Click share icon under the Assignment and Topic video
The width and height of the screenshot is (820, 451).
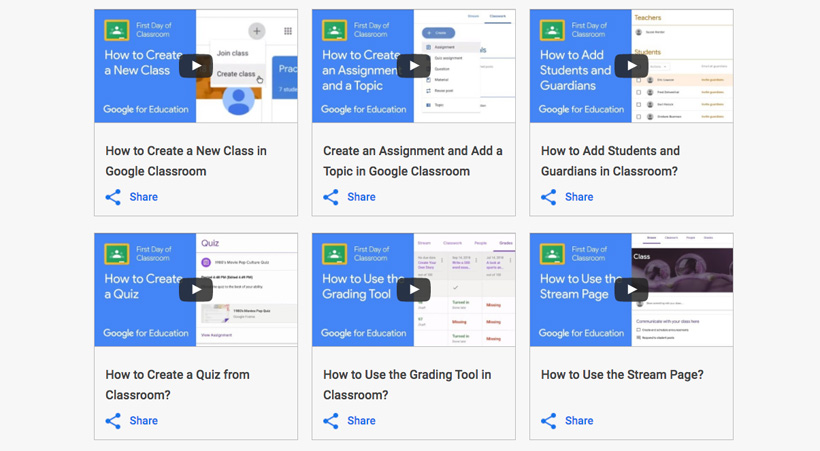coord(331,197)
